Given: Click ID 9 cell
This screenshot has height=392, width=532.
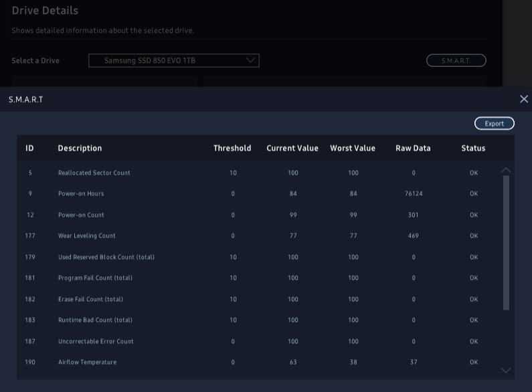Looking at the screenshot, I should pos(30,193).
